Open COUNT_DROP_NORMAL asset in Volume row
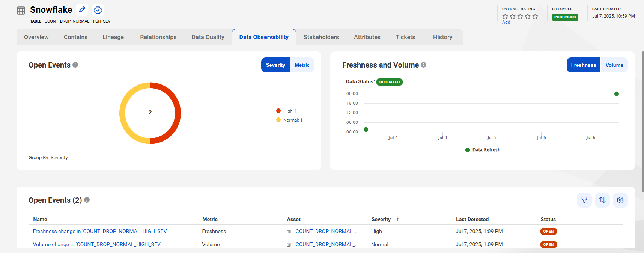 point(327,245)
